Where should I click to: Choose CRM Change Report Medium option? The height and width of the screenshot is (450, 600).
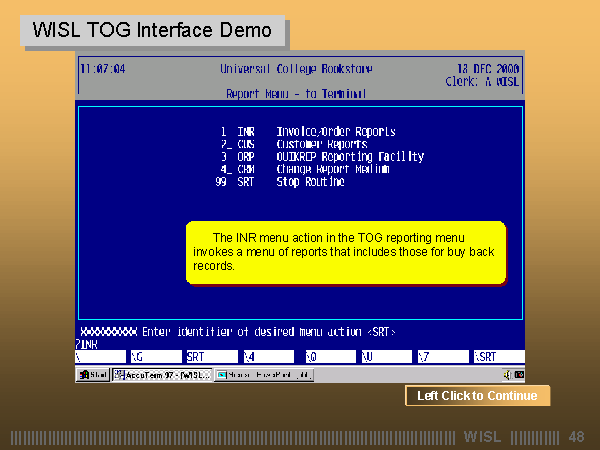[x=305, y=169]
